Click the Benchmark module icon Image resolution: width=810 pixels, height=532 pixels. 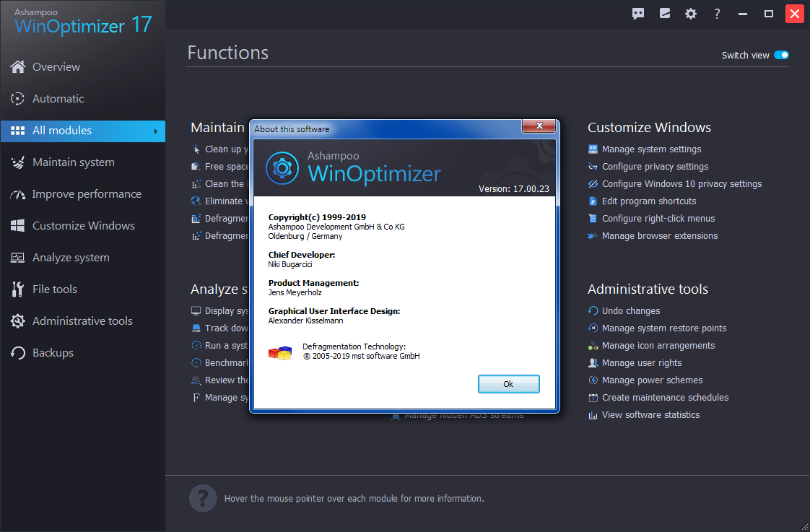(x=196, y=362)
